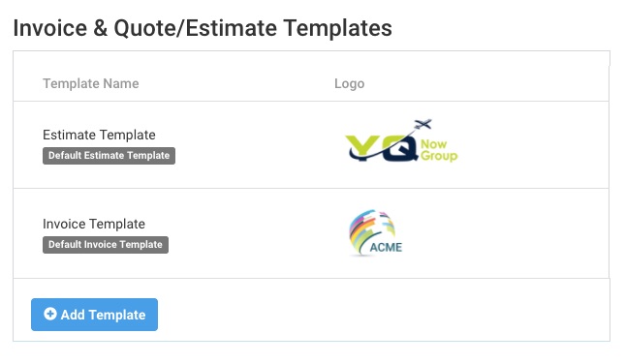Click the green Now Group logo text
625x364 pixels.
[x=439, y=150]
